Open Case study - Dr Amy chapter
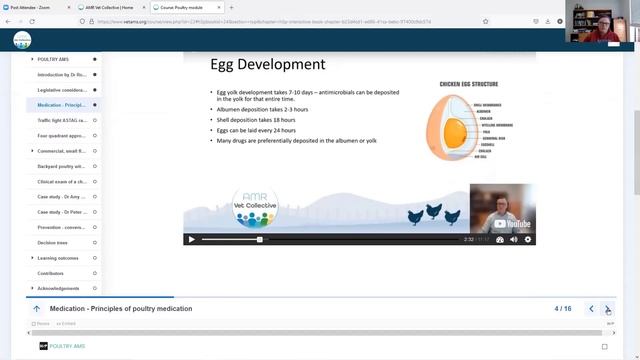The height and width of the screenshot is (360, 640). pos(61,197)
